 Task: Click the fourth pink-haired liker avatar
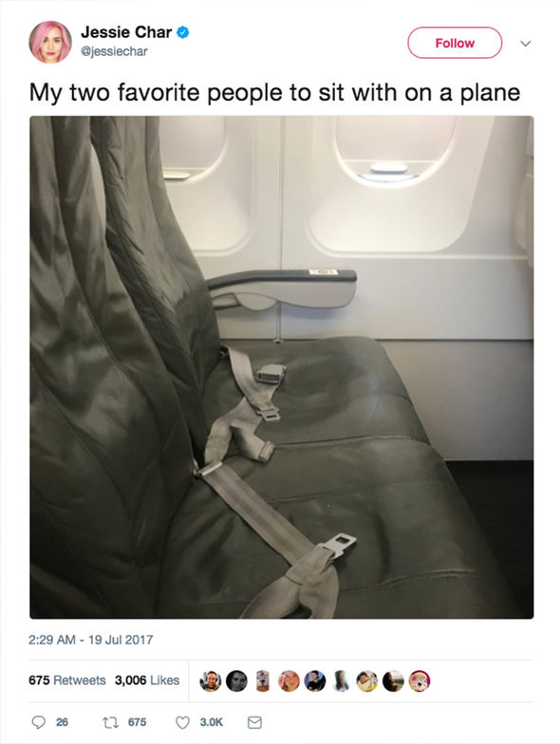coord(289,681)
